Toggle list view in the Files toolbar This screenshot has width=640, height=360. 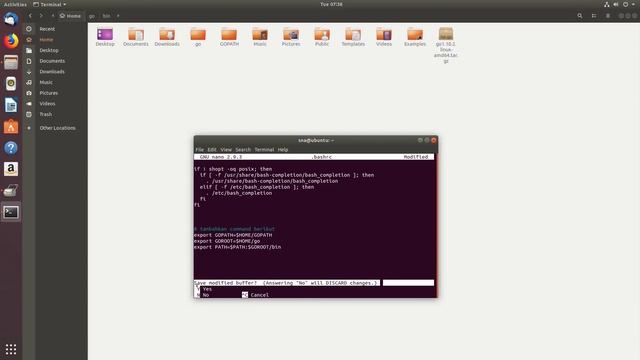[x=594, y=16]
